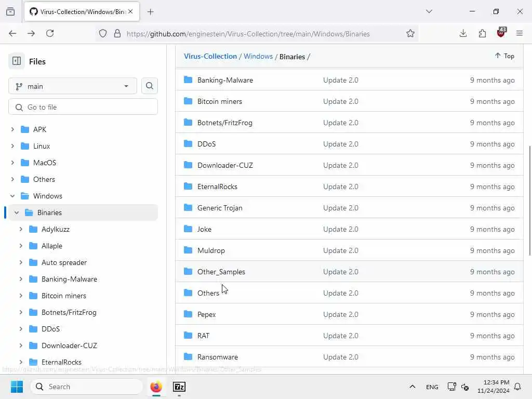The width and height of the screenshot is (532, 399).
Task: Jump to Top of the page
Action: [x=504, y=56]
